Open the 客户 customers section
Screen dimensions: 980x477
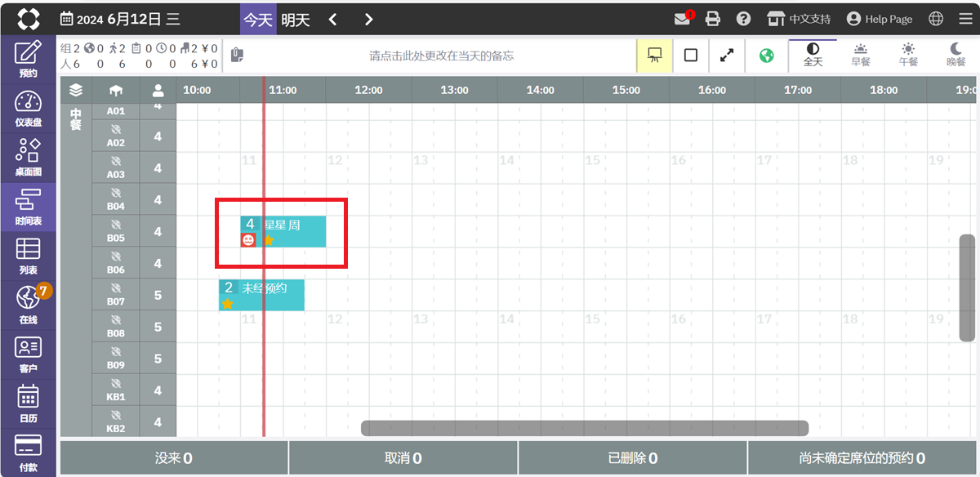pyautogui.click(x=28, y=354)
